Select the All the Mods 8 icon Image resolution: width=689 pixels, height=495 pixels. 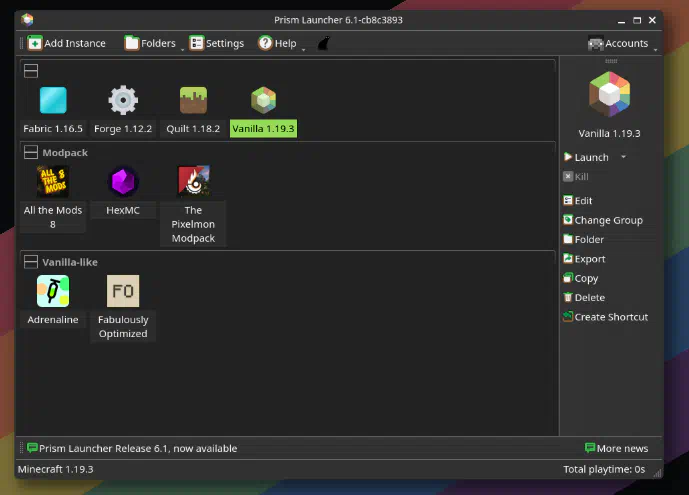coord(53,181)
